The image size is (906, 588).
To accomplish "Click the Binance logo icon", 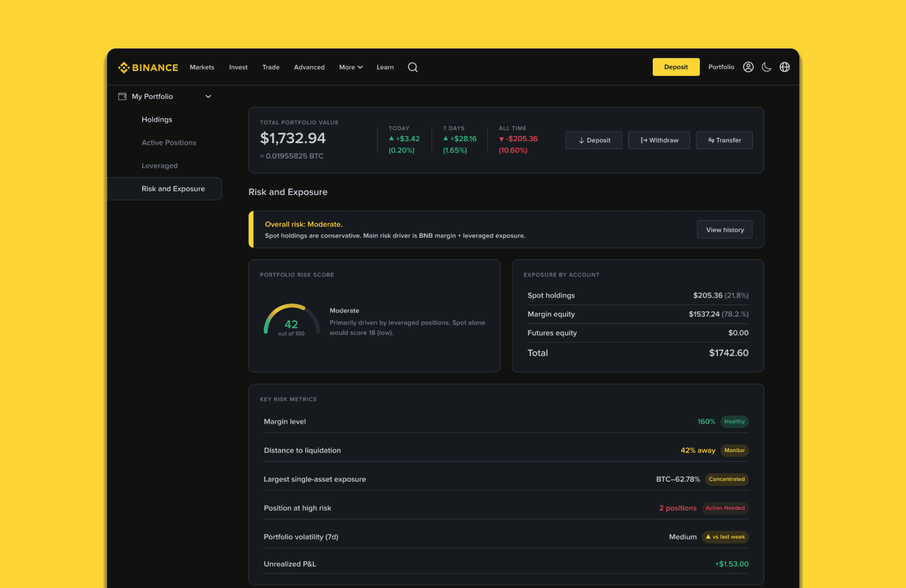I will 124,68.
